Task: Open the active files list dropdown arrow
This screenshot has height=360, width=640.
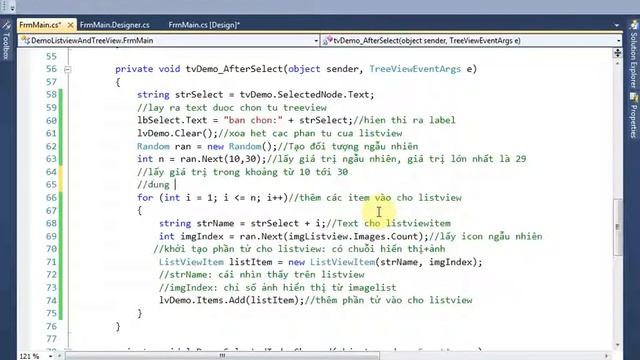Action: click(x=616, y=25)
